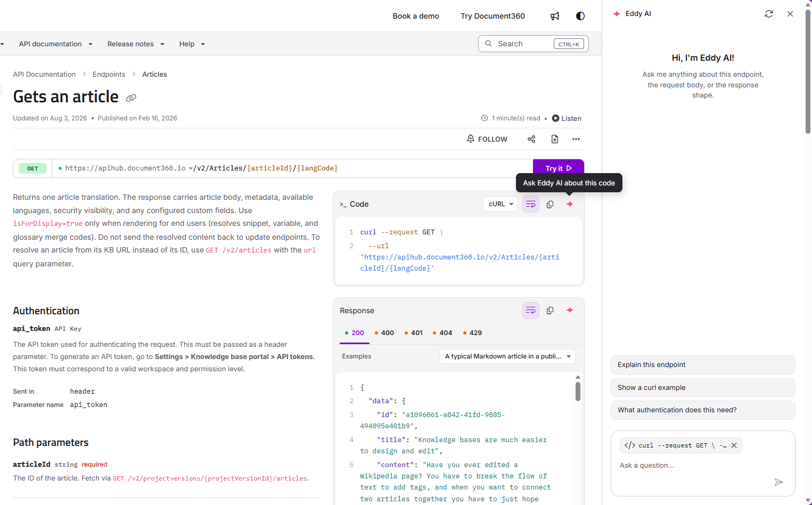Click the code brackets icon in snippet chip

[x=630, y=445]
